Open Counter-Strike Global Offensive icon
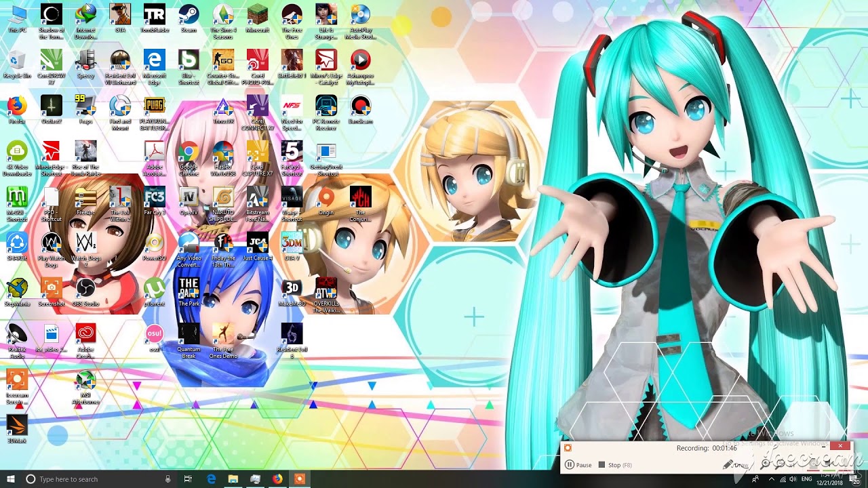This screenshot has height=488, width=868. point(223,67)
